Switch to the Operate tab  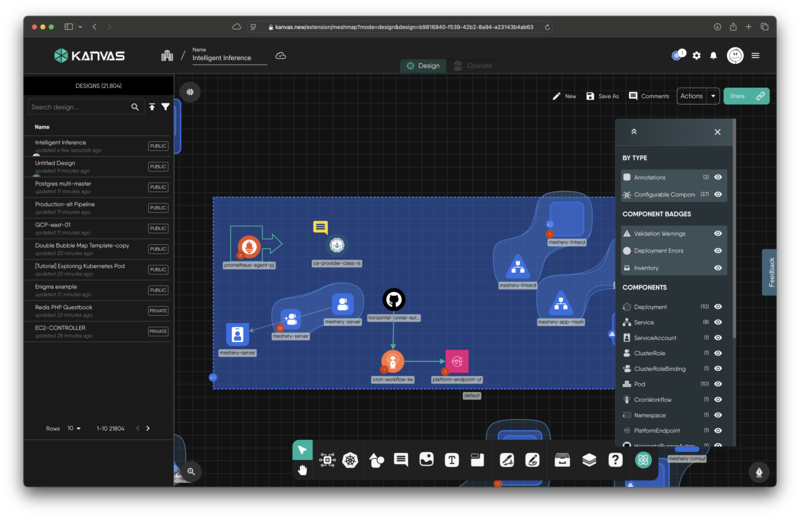click(x=472, y=66)
